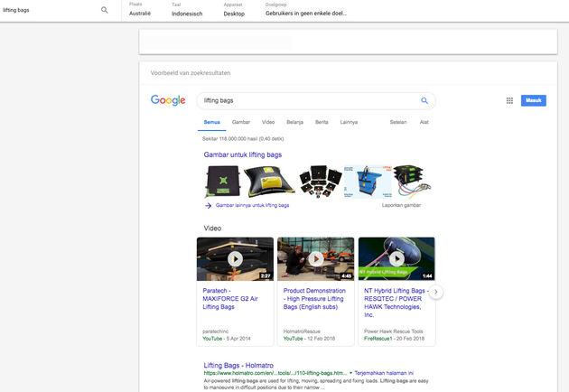The image size is (569, 392).
Task: Click Laporkan gambar link
Action: [x=401, y=205]
